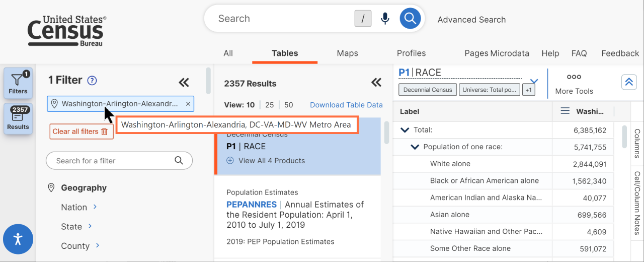
Task: Collapse the Filter panel with double chevron
Action: [184, 83]
